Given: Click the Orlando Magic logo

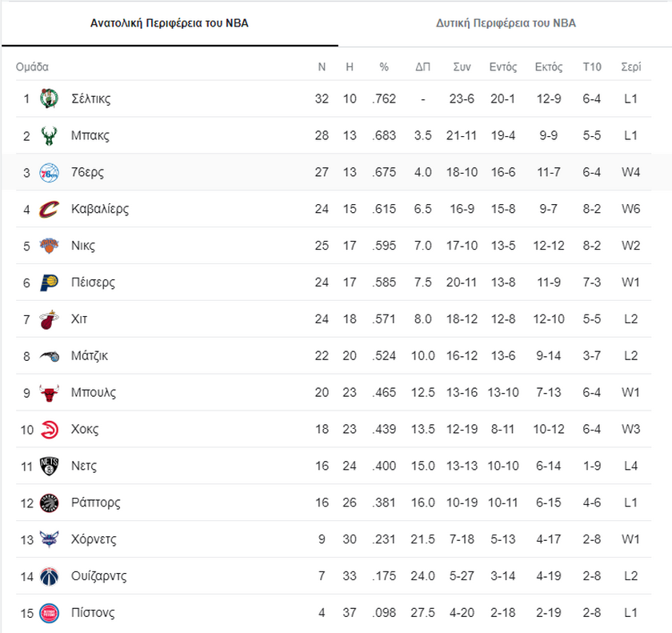Looking at the screenshot, I should pyautogui.click(x=49, y=356).
